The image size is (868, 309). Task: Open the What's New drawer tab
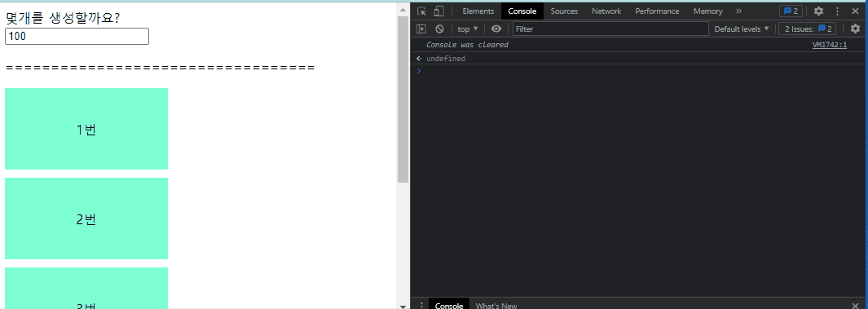(x=496, y=305)
